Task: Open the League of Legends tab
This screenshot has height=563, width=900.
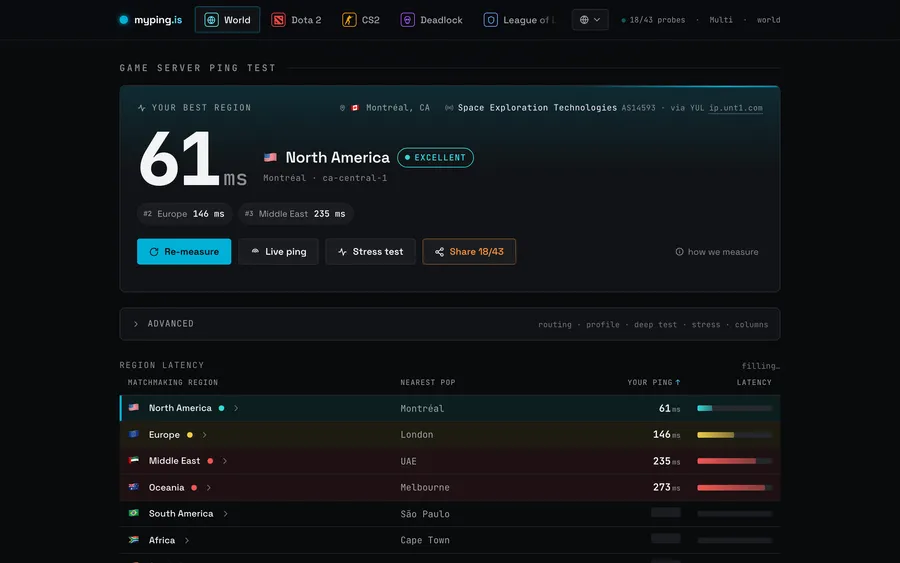Action: click(x=519, y=20)
